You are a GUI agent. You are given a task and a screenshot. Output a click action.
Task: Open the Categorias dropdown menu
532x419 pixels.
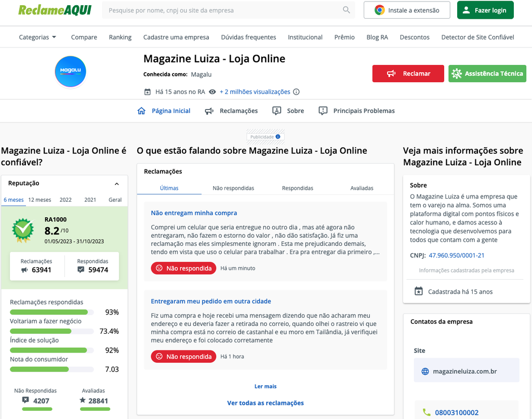37,37
